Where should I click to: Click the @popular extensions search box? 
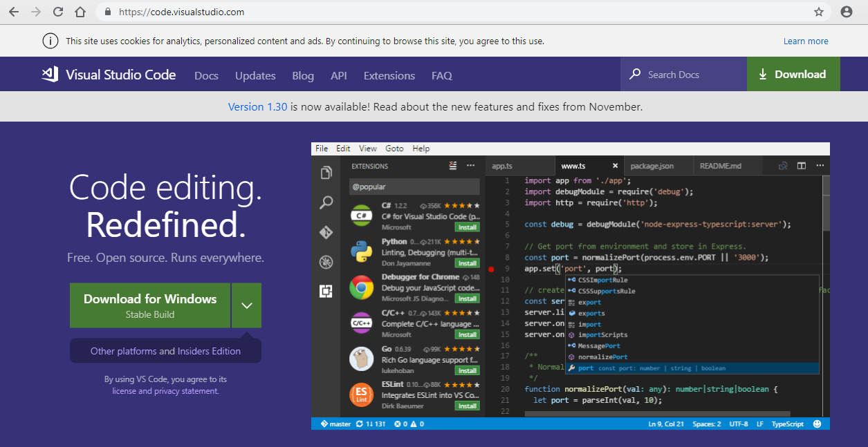click(414, 187)
